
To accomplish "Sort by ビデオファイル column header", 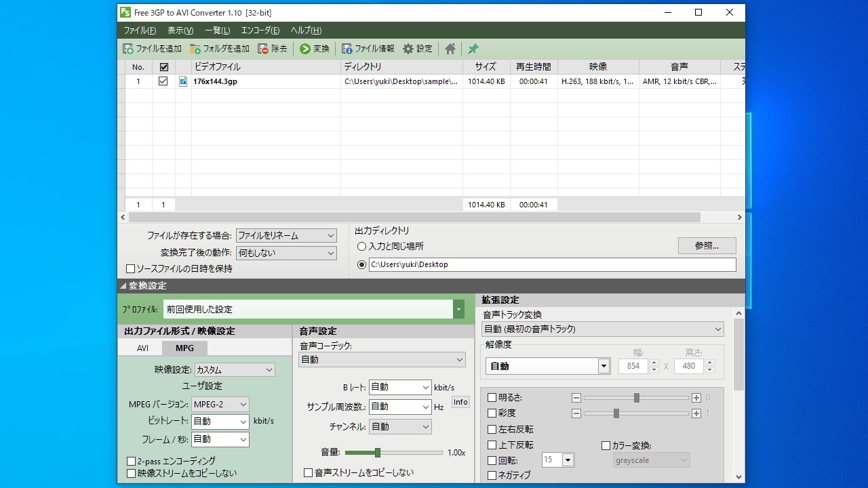I will [x=266, y=67].
